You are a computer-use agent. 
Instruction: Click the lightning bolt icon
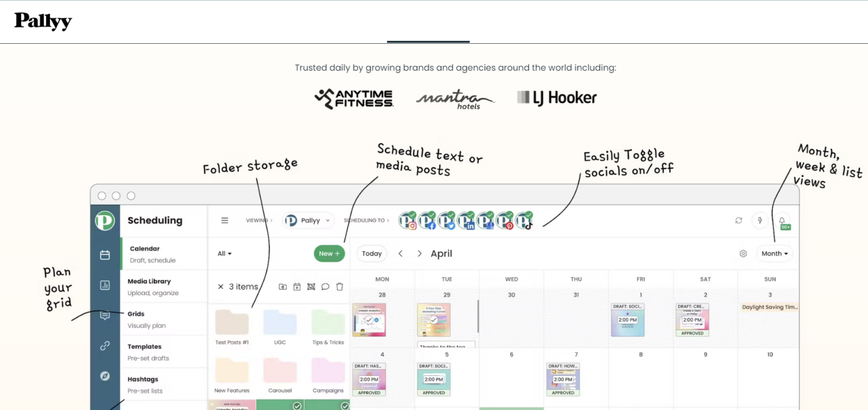pyautogui.click(x=760, y=220)
